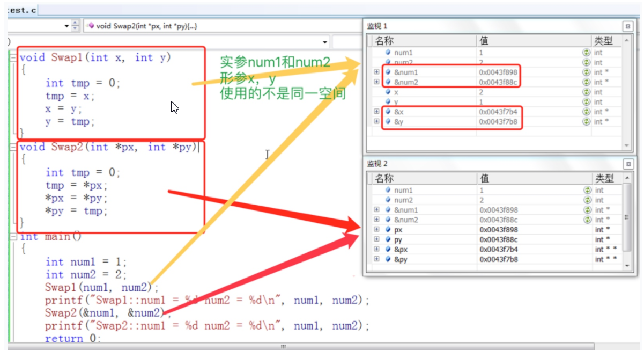Sort Watch 2 by 类型 column header
This screenshot has width=644, height=350.
607,178
